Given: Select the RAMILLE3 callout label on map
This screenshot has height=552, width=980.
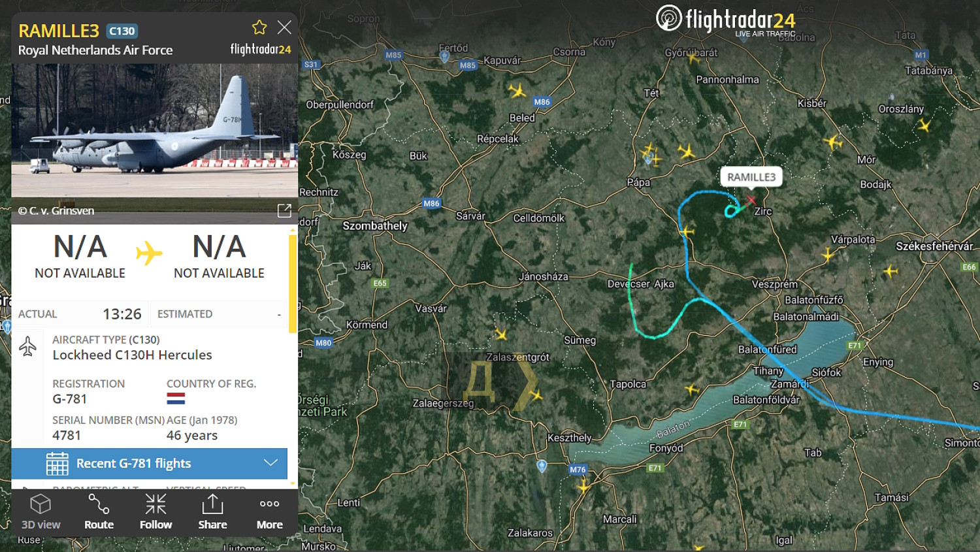Looking at the screenshot, I should coord(751,177).
